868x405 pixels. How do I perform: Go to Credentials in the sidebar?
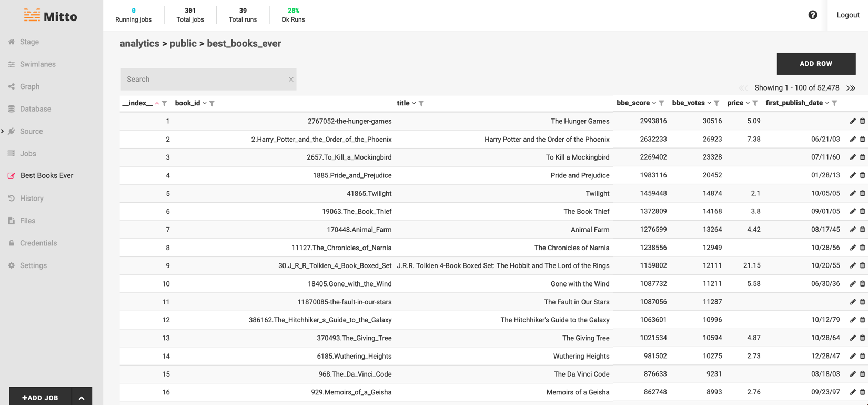[38, 243]
